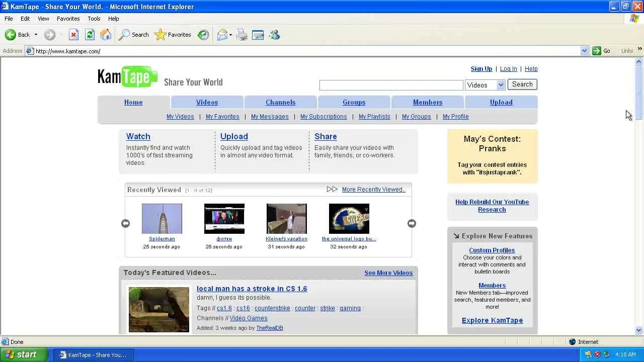Click the vertical scrollbar down arrow
This screenshot has width=644, height=362.
[639, 330]
